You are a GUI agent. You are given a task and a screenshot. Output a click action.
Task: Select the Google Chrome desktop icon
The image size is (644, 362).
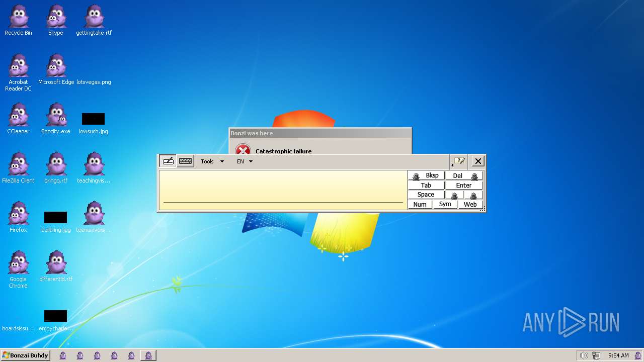coord(18,269)
